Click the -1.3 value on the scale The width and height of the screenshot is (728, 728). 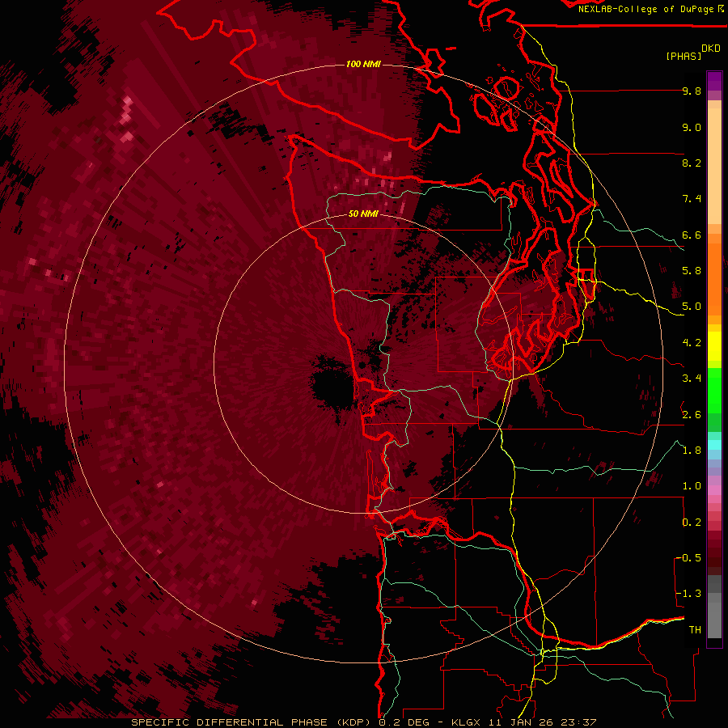click(688, 594)
